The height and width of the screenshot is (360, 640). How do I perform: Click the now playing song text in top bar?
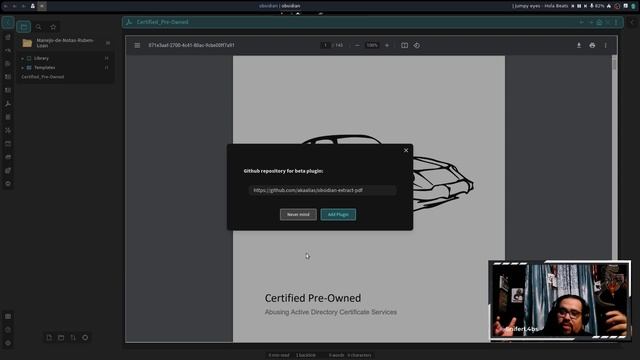(541, 6)
